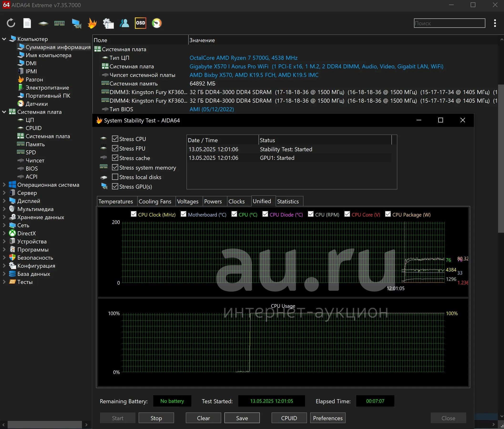Expand Хранение данных node

click(x=4, y=217)
